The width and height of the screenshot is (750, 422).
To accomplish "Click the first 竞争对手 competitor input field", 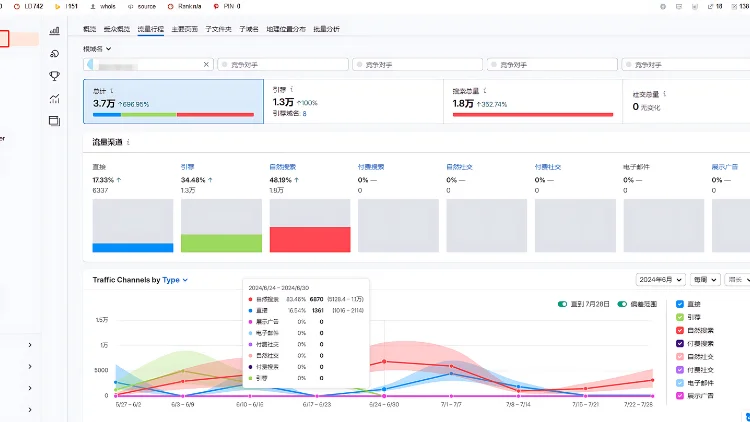I will [x=283, y=64].
